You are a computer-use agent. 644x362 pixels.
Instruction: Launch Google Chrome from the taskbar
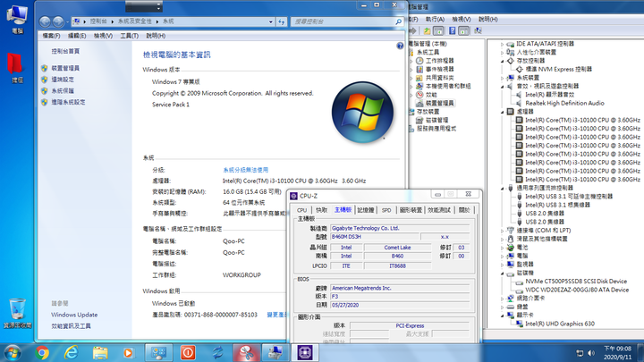(x=42, y=352)
